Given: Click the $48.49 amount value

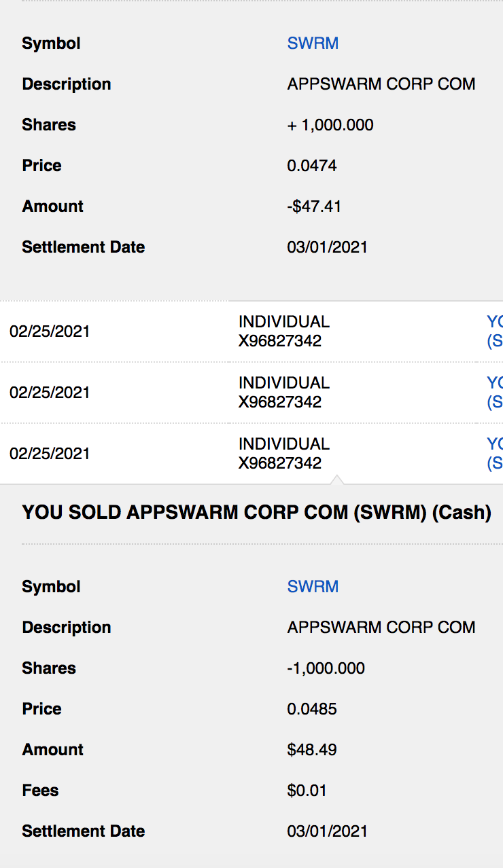Looking at the screenshot, I should click(x=312, y=750).
